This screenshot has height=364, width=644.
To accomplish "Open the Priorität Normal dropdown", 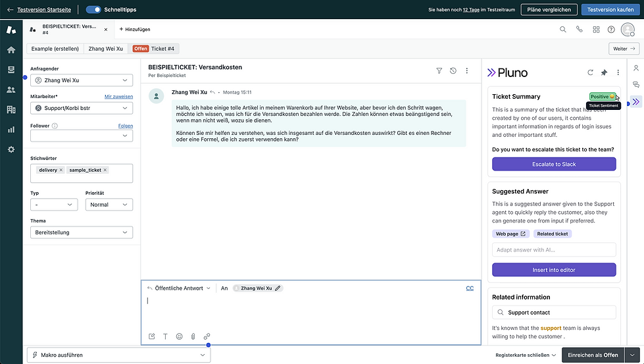I will [109, 205].
